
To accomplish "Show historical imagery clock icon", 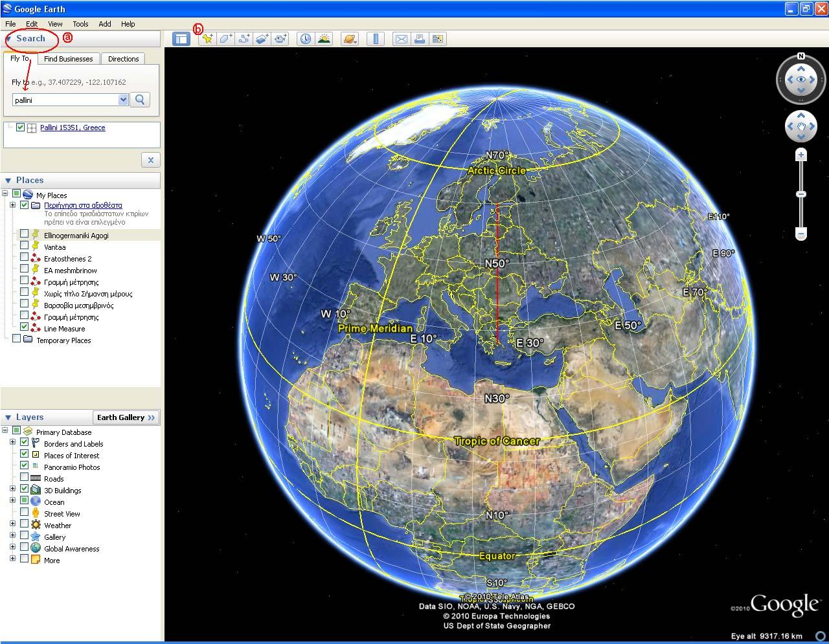I will click(x=305, y=39).
